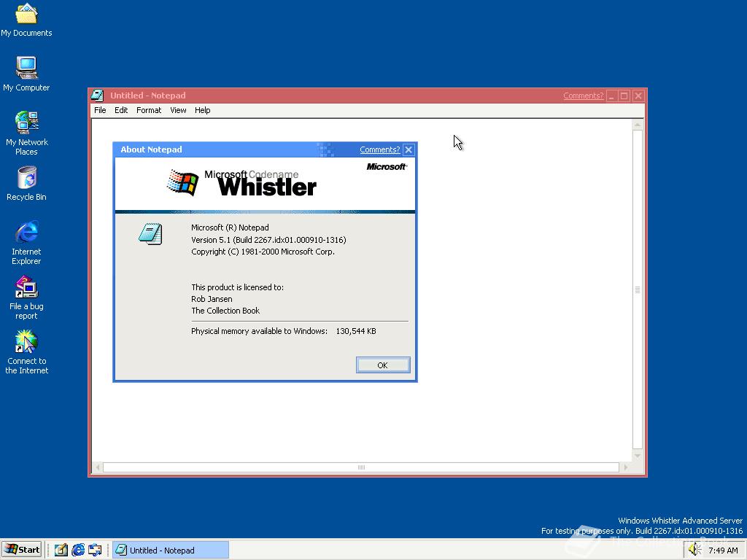This screenshot has width=747, height=560.
Task: Select Connect to the Internet shortcut
Action: 26,352
